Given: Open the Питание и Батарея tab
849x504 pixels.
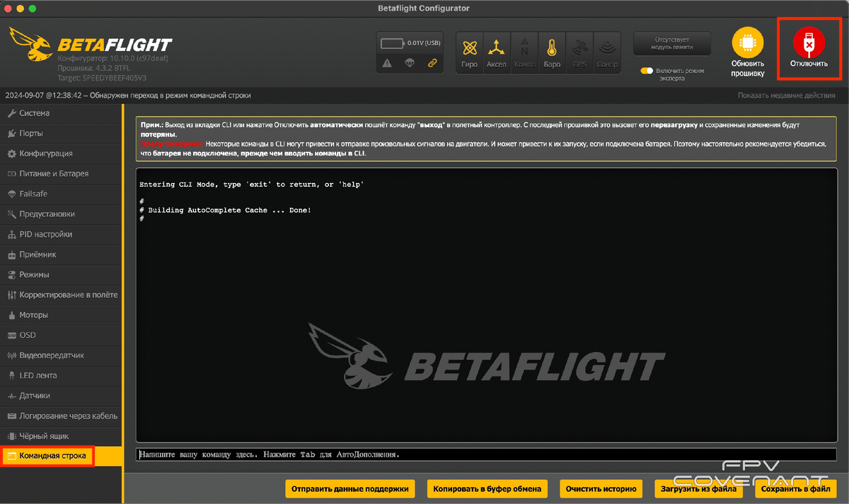Looking at the screenshot, I should tap(62, 173).
